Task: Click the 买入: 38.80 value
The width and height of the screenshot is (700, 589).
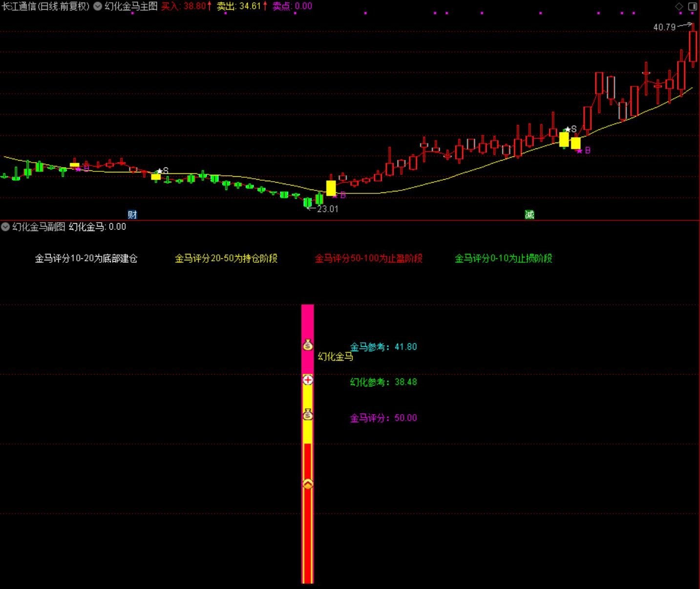Action: pos(186,6)
